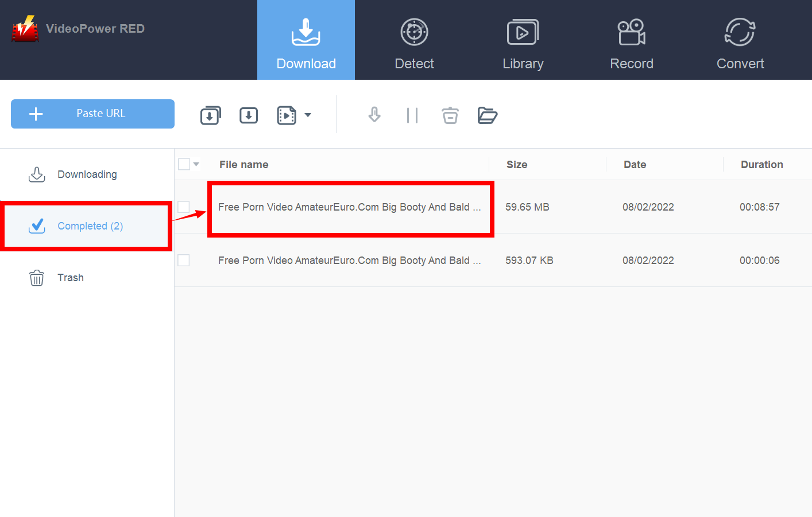Image resolution: width=812 pixels, height=517 pixels.
Task: Check the box for the 59.65 MB file
Action: tap(184, 207)
